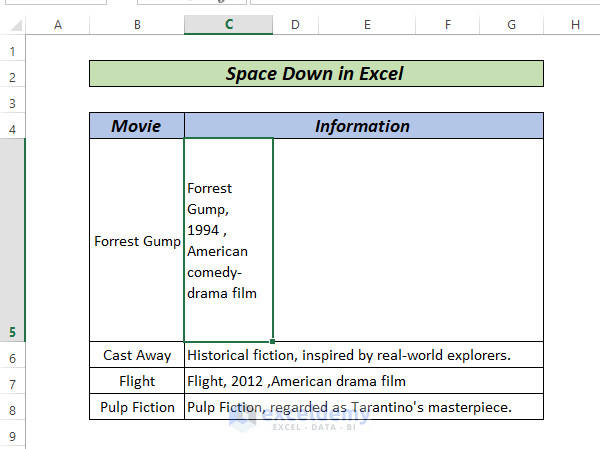The width and height of the screenshot is (600, 449).
Task: Select the 'Cast Away' cell
Action: pyautogui.click(x=136, y=355)
